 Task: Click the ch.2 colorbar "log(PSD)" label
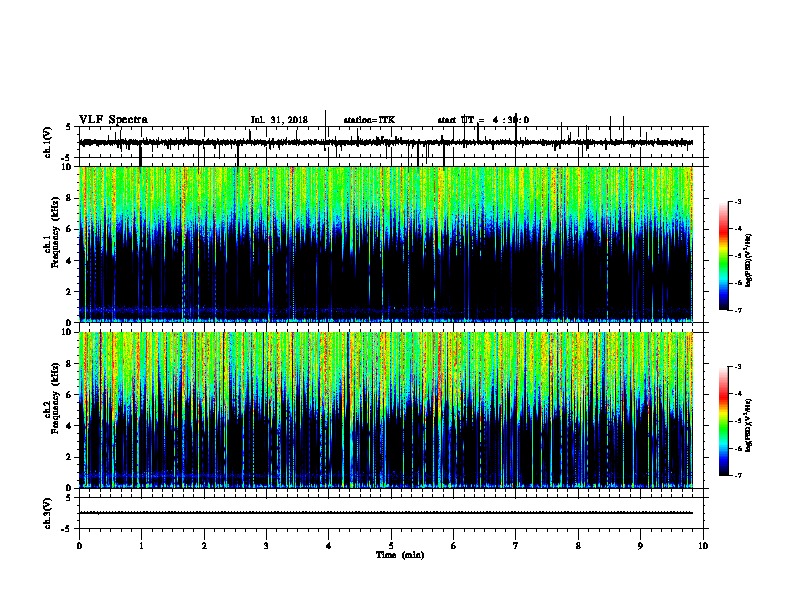(748, 425)
